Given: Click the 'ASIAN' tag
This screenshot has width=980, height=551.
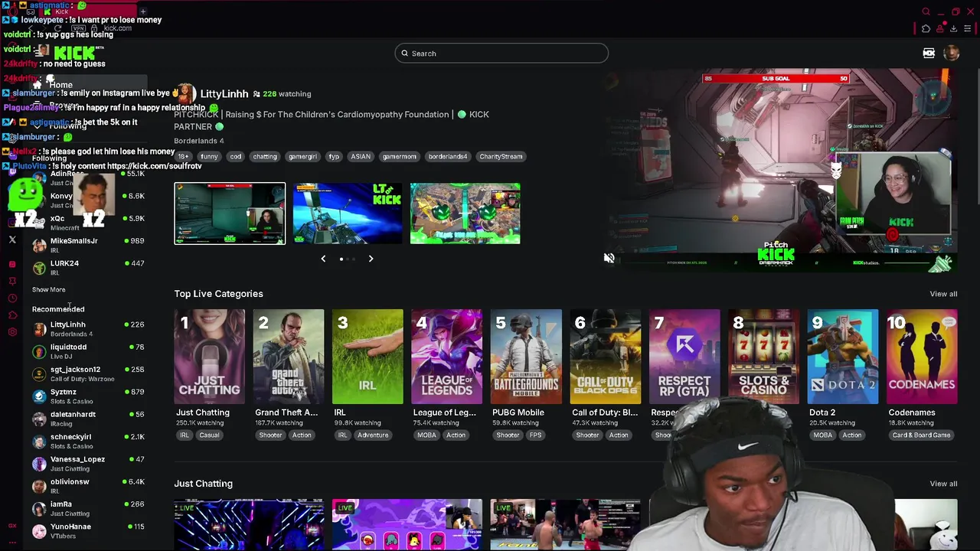Looking at the screenshot, I should (x=361, y=156).
